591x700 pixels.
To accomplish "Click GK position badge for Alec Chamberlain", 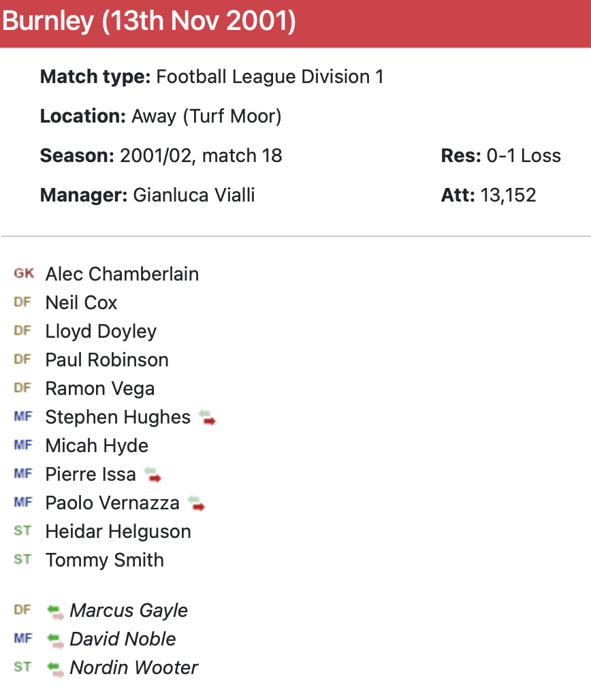I will [x=24, y=274].
